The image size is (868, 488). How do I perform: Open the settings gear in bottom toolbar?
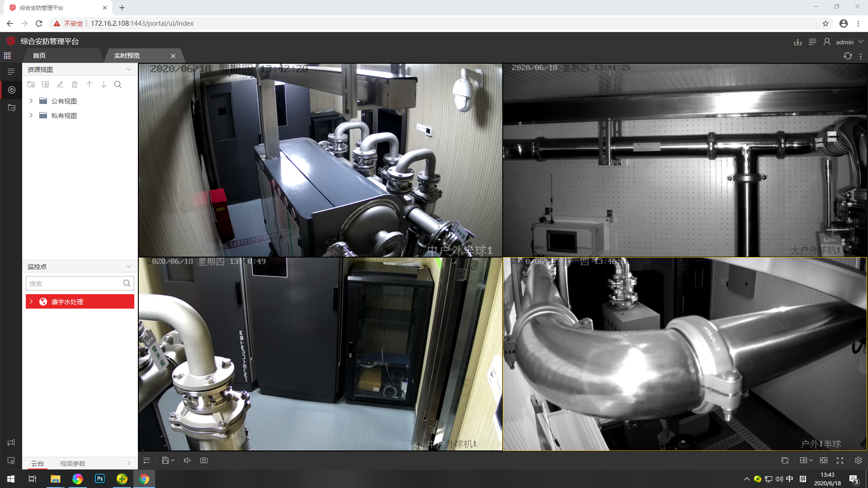coord(858,460)
